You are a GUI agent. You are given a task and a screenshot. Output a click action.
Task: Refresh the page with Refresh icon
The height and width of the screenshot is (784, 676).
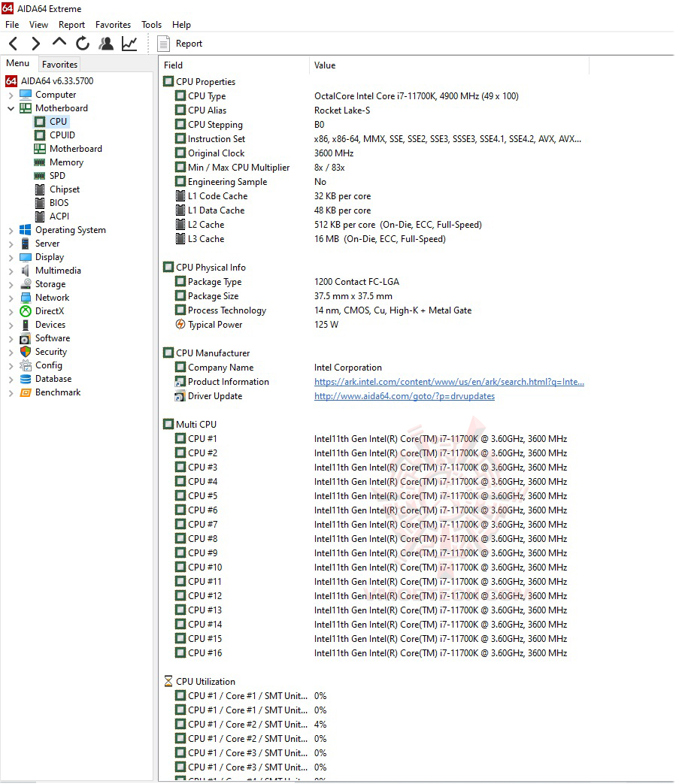pos(83,44)
